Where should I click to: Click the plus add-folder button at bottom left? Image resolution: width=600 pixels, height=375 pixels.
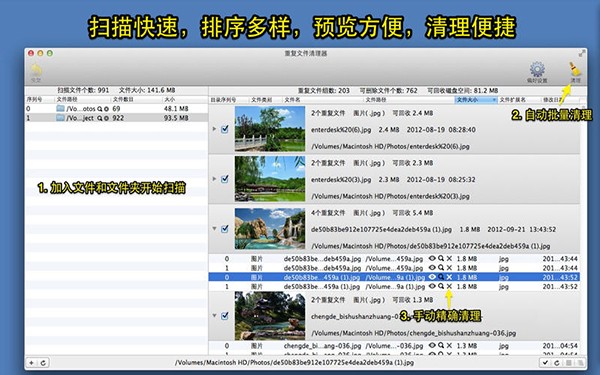[32, 362]
